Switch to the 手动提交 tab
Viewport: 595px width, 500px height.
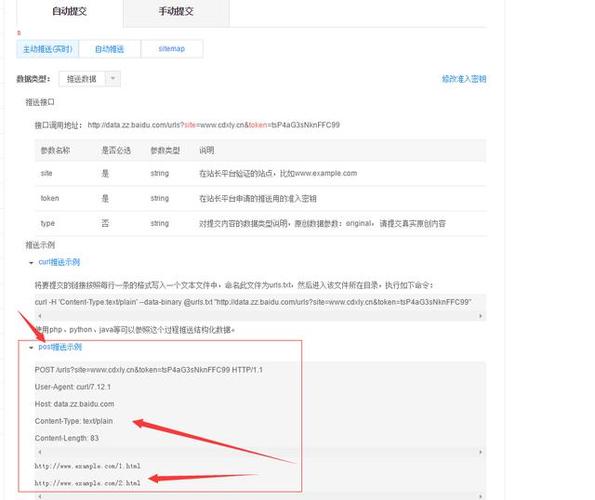[176, 12]
